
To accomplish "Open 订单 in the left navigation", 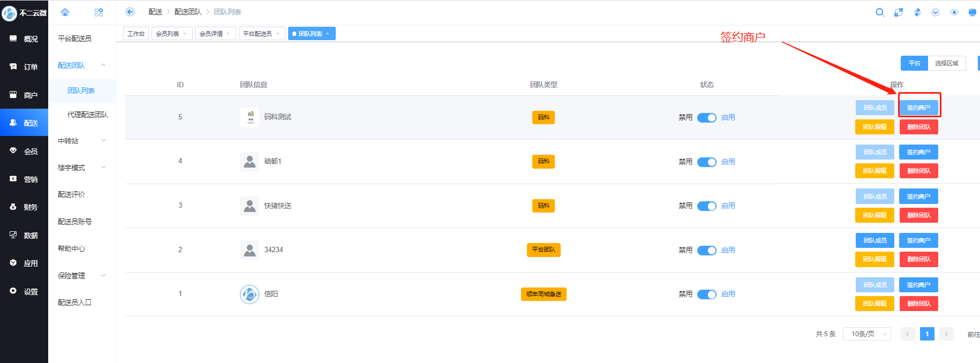I will pyautogui.click(x=24, y=67).
